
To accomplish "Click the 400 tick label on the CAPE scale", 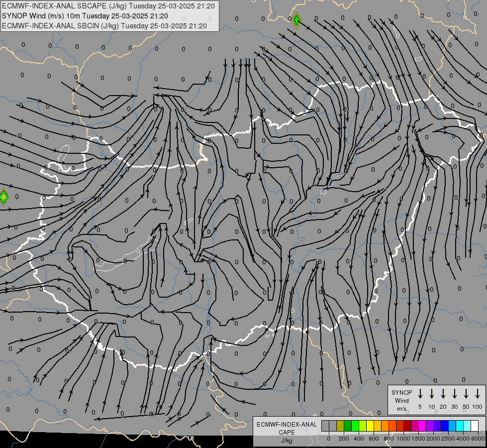I will 359,439.
